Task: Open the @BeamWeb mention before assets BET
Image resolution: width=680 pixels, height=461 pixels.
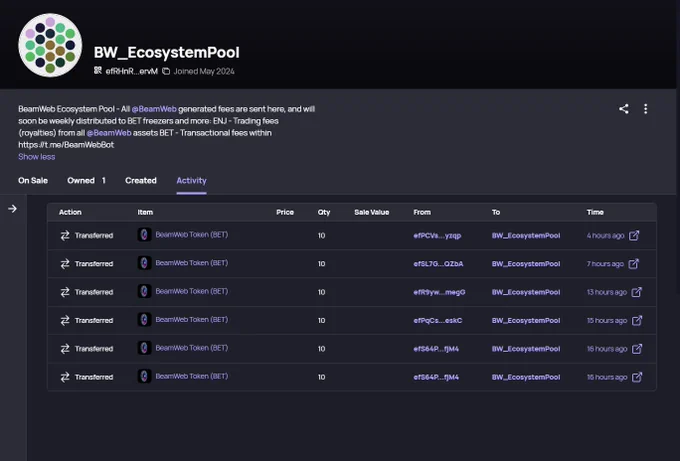Action: pyautogui.click(x=109, y=133)
